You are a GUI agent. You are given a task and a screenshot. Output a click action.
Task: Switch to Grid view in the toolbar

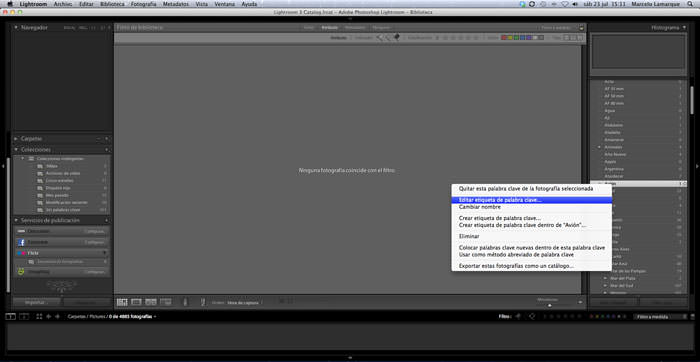tap(122, 302)
